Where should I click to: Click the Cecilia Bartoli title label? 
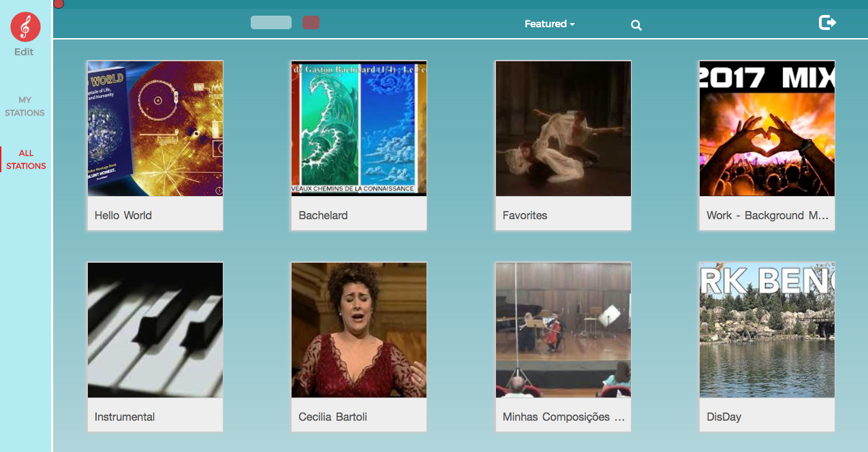click(332, 416)
